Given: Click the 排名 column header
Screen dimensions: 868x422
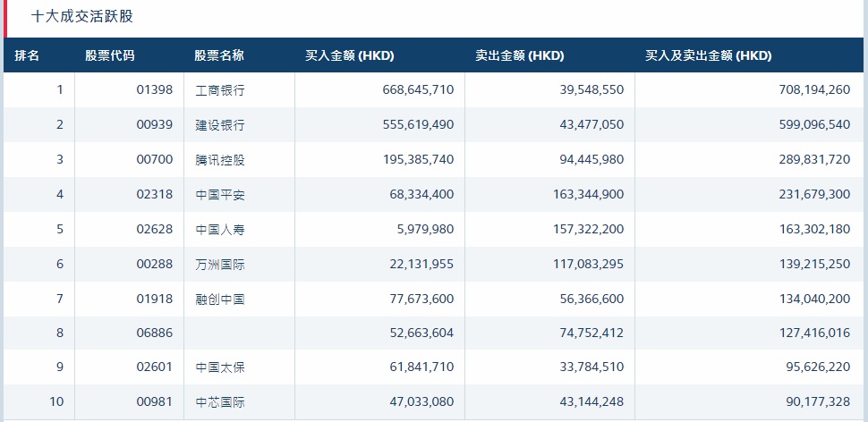Looking at the screenshot, I should tap(27, 55).
